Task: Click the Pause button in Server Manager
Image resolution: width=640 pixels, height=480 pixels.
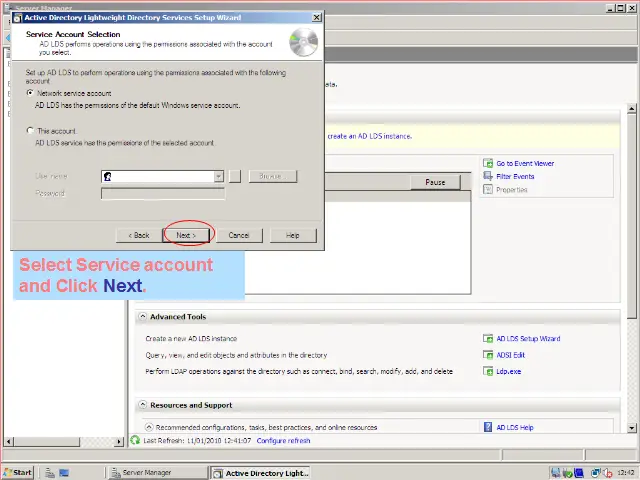Action: click(x=435, y=182)
